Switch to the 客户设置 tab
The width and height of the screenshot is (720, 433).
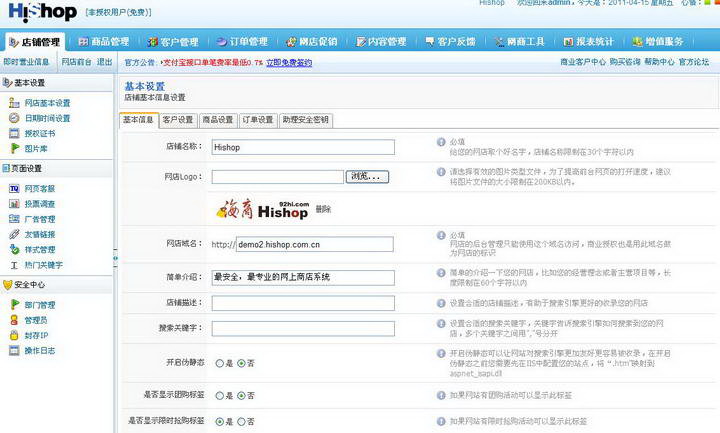coord(178,120)
